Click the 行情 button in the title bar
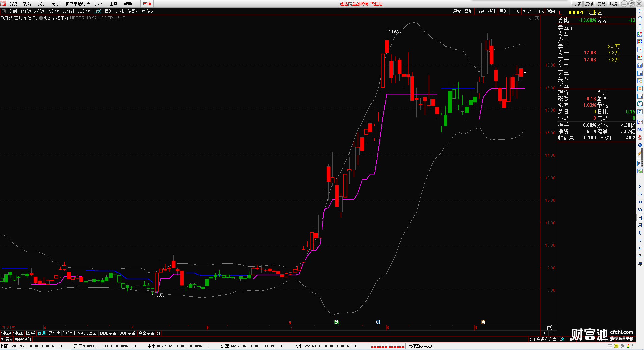This screenshot has width=644, height=350. pyautogui.click(x=577, y=4)
